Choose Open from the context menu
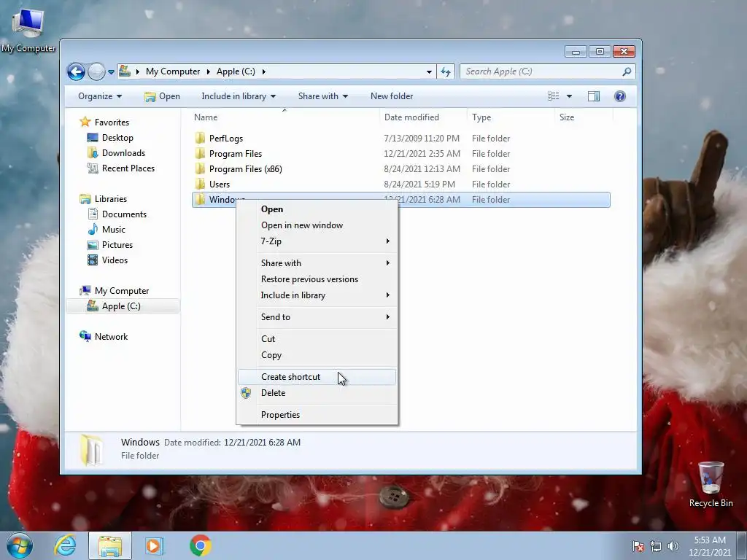747x560 pixels. click(317, 209)
